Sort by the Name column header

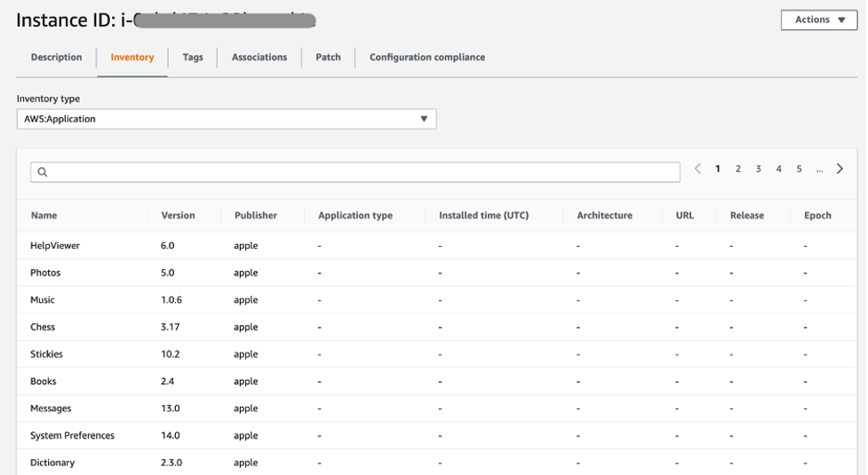(44, 215)
